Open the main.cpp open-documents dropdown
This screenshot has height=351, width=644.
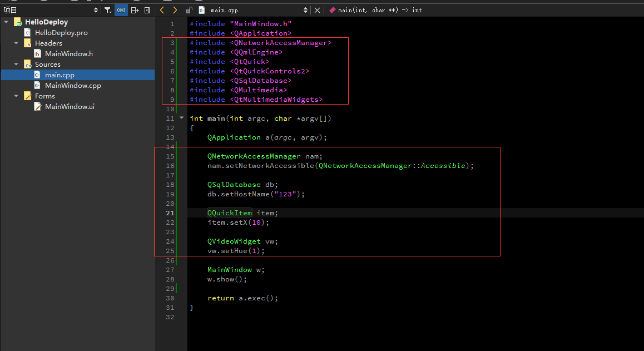click(305, 10)
